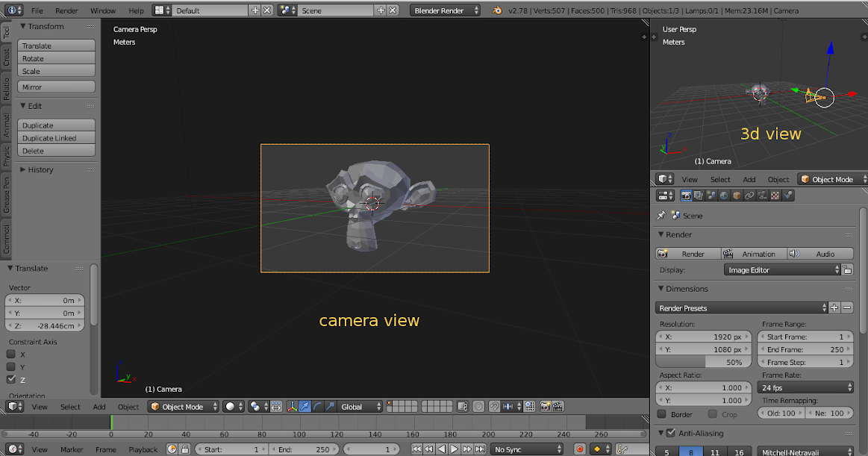
Task: Toggle the Border checkbox
Action: tap(661, 414)
